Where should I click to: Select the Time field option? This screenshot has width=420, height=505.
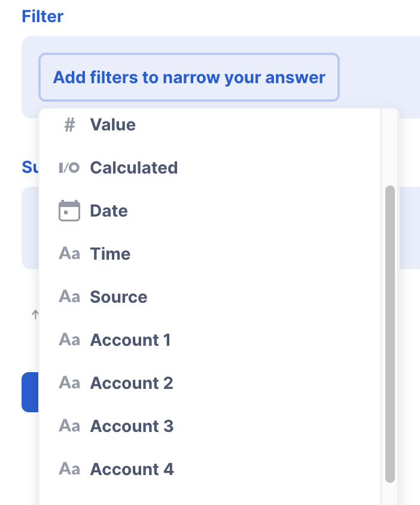(210, 254)
